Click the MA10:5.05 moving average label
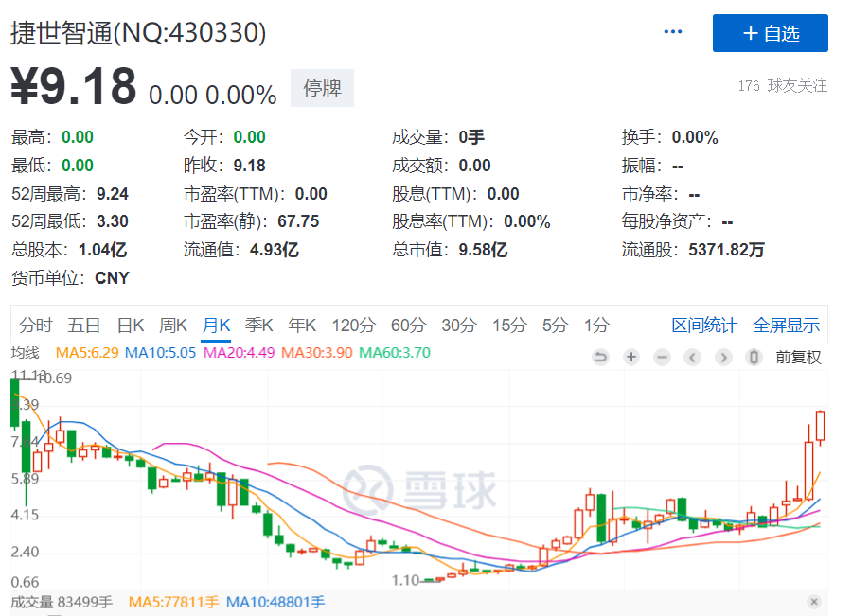 pyautogui.click(x=160, y=353)
